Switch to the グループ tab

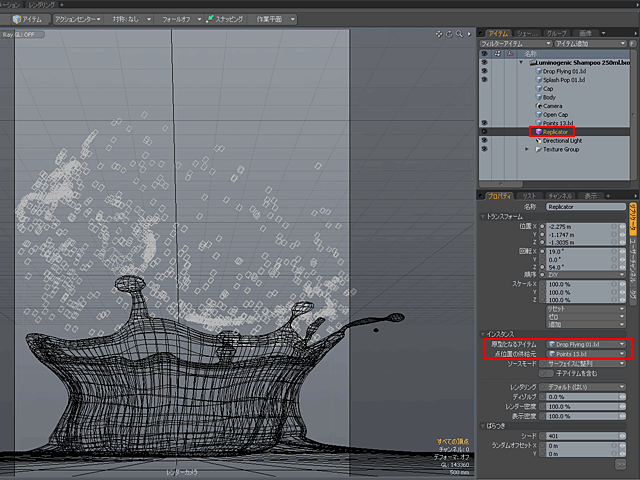pyautogui.click(x=556, y=33)
